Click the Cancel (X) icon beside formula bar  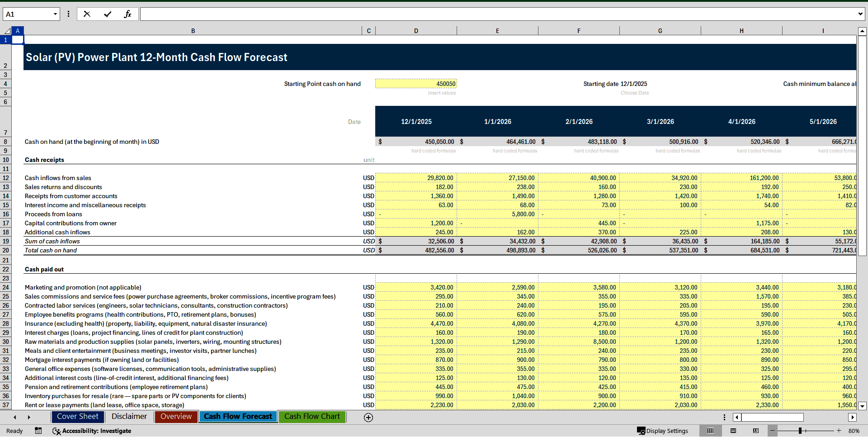(87, 14)
